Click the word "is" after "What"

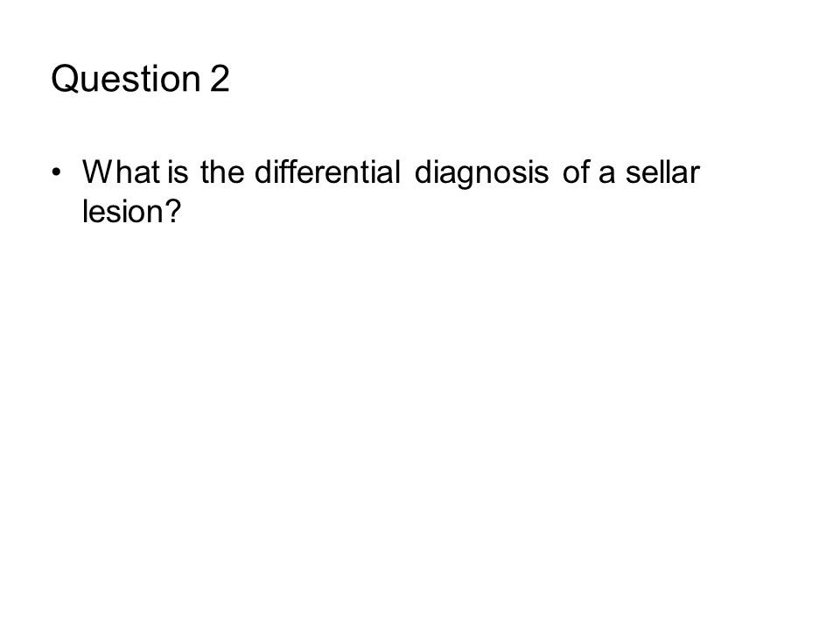tap(178, 172)
